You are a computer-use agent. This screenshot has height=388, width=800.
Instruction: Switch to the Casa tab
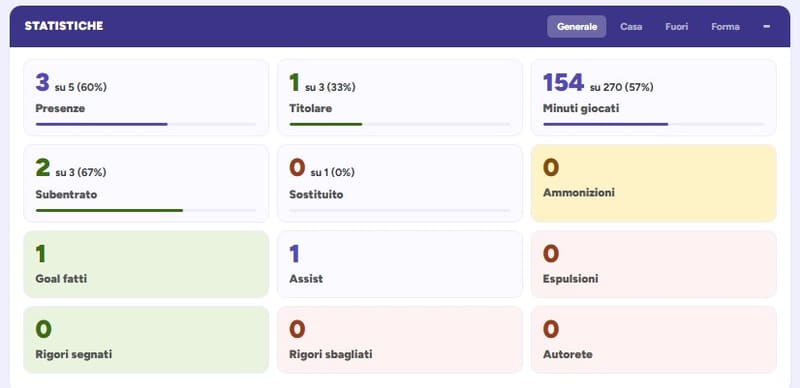coord(631,27)
